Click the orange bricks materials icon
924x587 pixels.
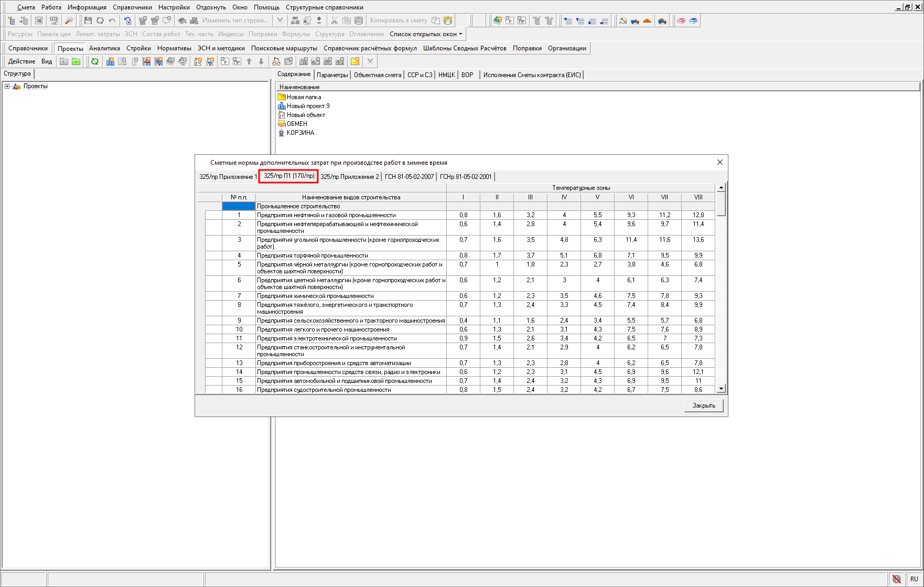click(647, 20)
